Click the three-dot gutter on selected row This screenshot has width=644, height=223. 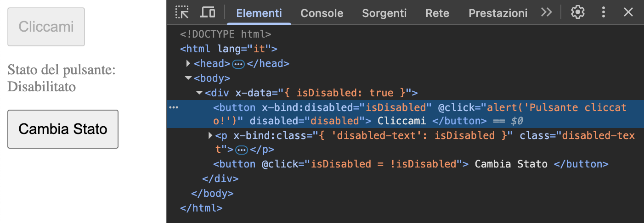174,107
